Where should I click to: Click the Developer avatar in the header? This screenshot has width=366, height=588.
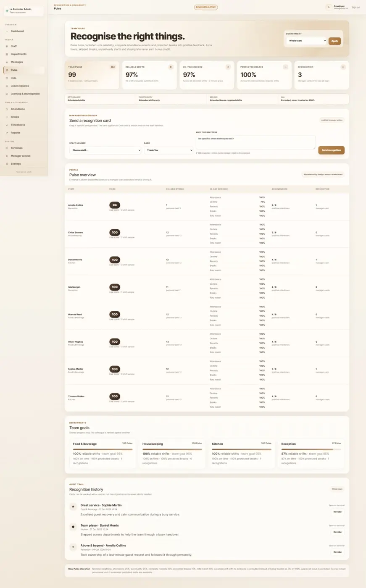click(x=329, y=7)
